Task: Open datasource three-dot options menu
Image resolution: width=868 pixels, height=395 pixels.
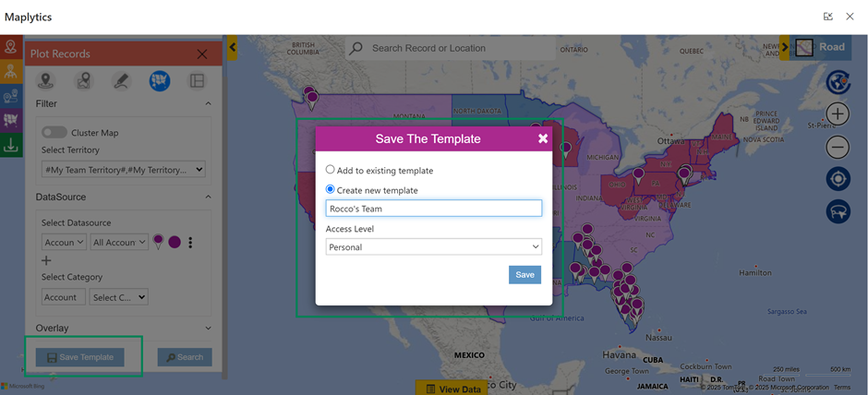Action: (190, 243)
